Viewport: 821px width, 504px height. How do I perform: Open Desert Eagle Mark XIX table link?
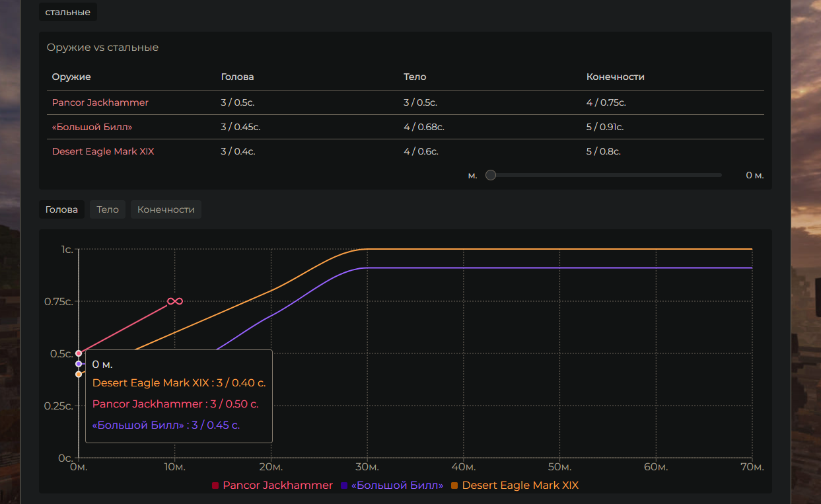103,151
